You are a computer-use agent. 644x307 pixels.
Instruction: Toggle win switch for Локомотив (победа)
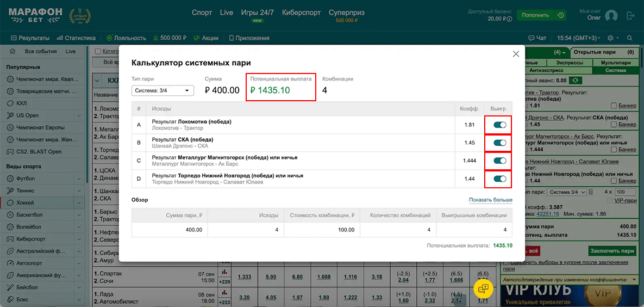[x=500, y=125]
